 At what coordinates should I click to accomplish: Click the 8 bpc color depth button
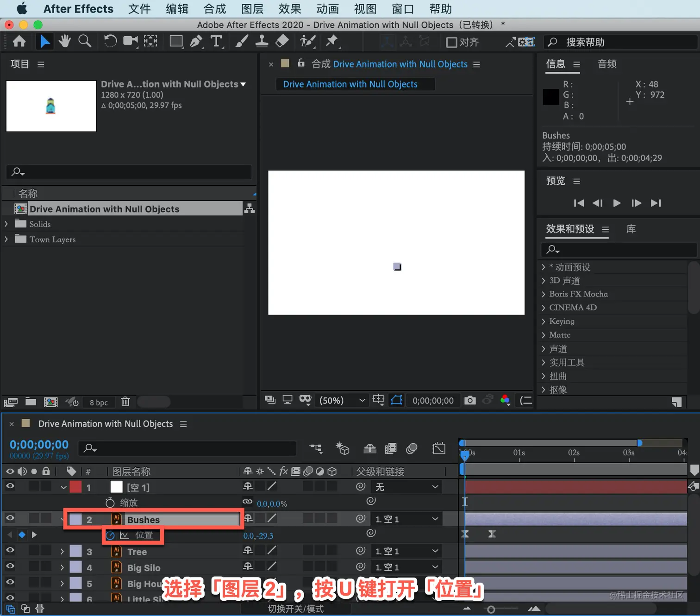click(99, 402)
